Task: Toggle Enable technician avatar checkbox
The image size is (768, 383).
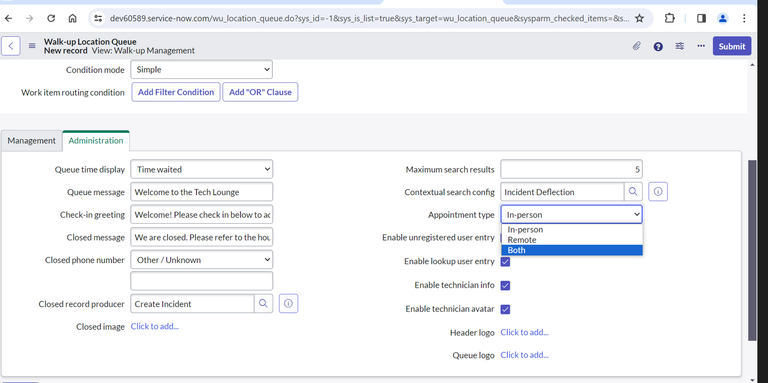Action: click(505, 309)
